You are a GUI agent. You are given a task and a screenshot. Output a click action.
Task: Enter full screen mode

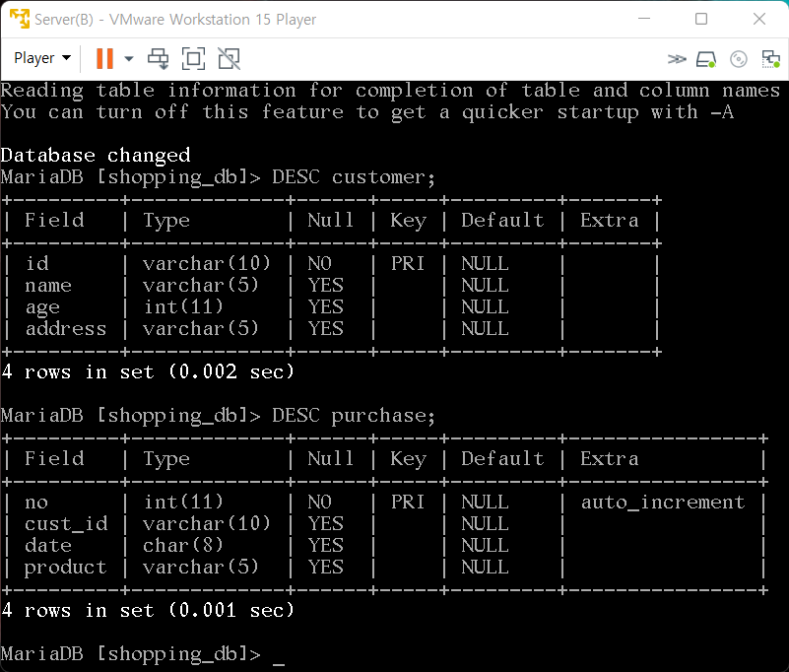click(x=193, y=58)
